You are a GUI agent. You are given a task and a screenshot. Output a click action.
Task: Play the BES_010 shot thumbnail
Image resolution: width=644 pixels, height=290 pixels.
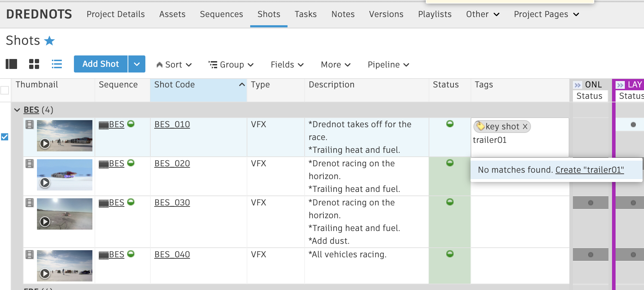(x=45, y=144)
